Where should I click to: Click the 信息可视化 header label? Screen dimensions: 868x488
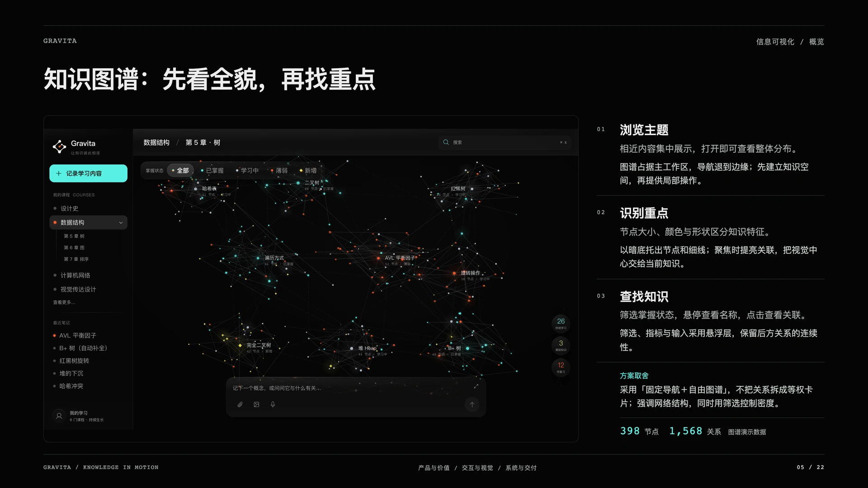tap(775, 42)
